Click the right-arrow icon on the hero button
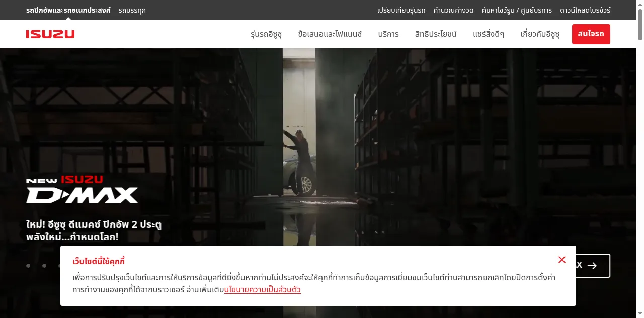 point(592,266)
